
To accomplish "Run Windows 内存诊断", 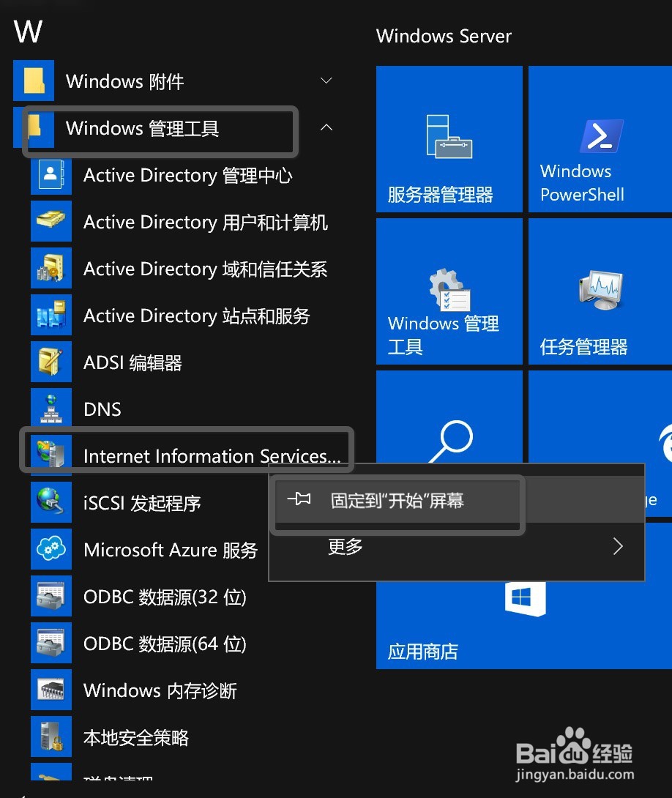I will click(160, 690).
